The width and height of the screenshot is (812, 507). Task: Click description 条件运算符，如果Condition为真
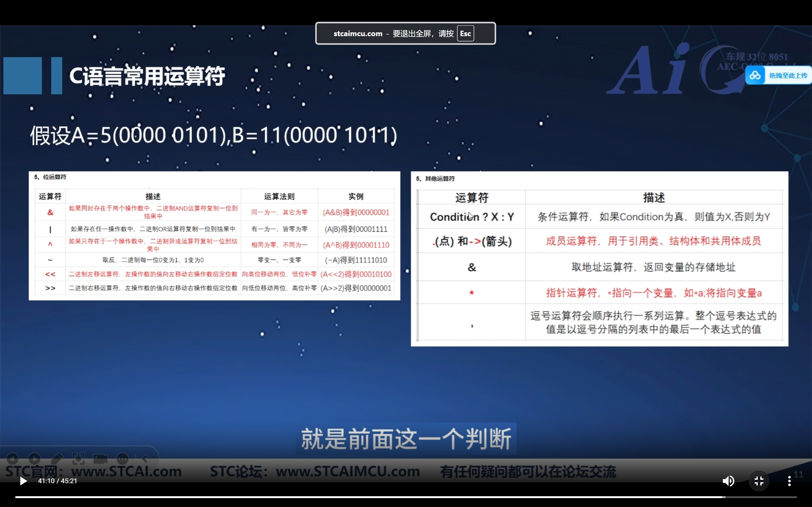(654, 217)
